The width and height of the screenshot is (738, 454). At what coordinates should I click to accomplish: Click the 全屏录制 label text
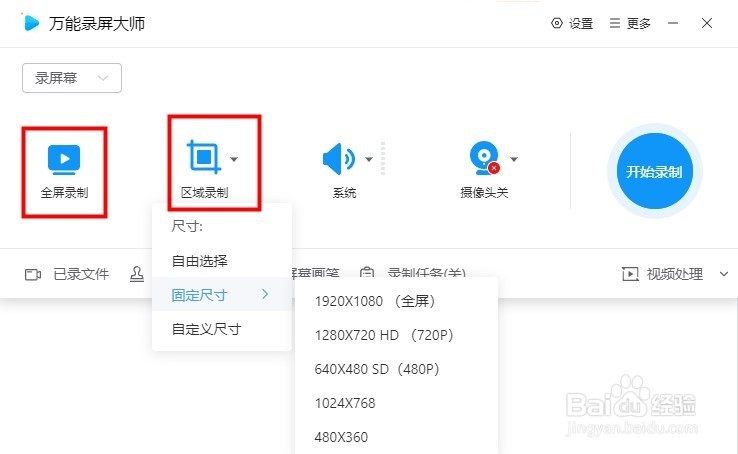pos(64,192)
